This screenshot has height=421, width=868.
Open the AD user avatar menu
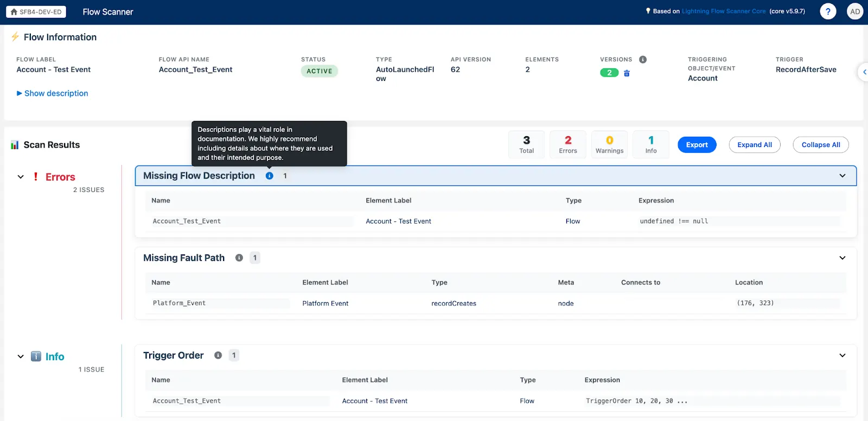point(855,11)
